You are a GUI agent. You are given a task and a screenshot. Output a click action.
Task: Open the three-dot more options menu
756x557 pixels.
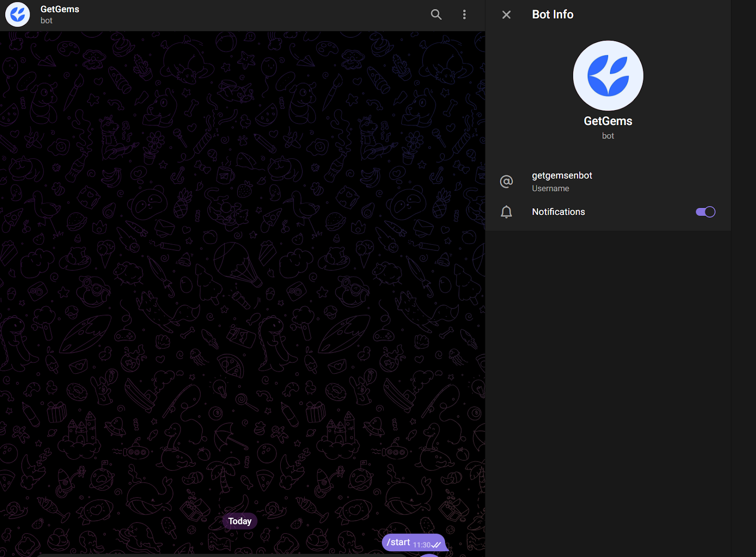[464, 15]
